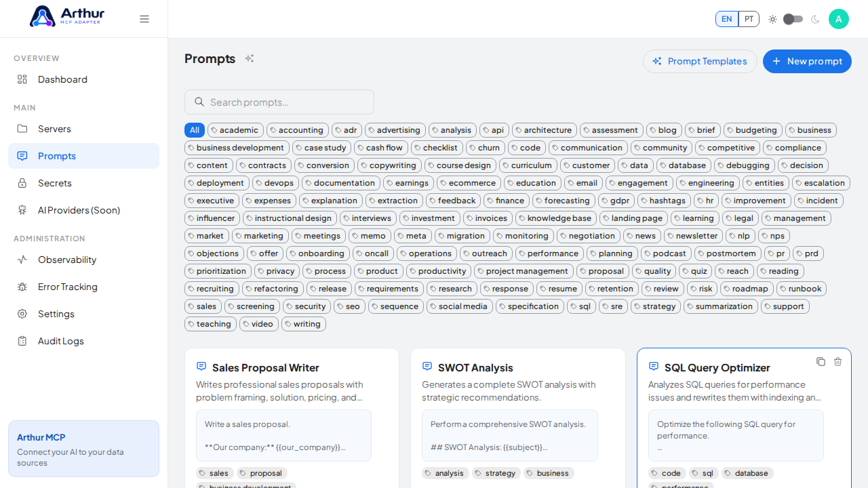The height and width of the screenshot is (488, 868).
Task: Open the Secrets section
Action: point(84,183)
